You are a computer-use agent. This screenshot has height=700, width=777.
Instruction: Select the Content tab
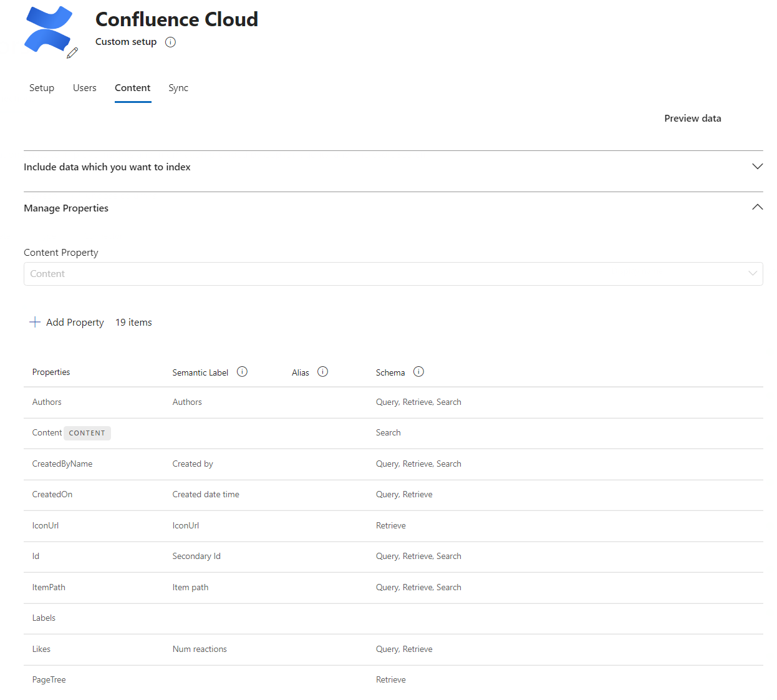pos(132,88)
